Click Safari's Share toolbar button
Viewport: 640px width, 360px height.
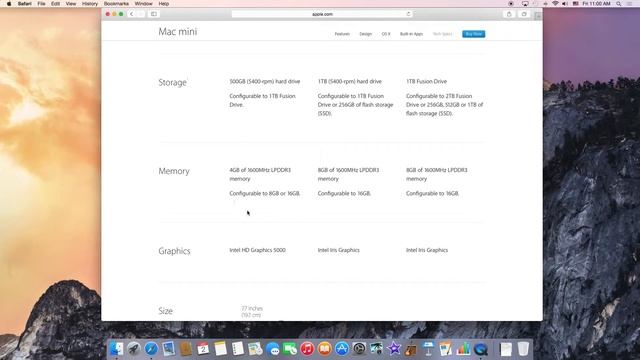pyautogui.click(x=509, y=14)
